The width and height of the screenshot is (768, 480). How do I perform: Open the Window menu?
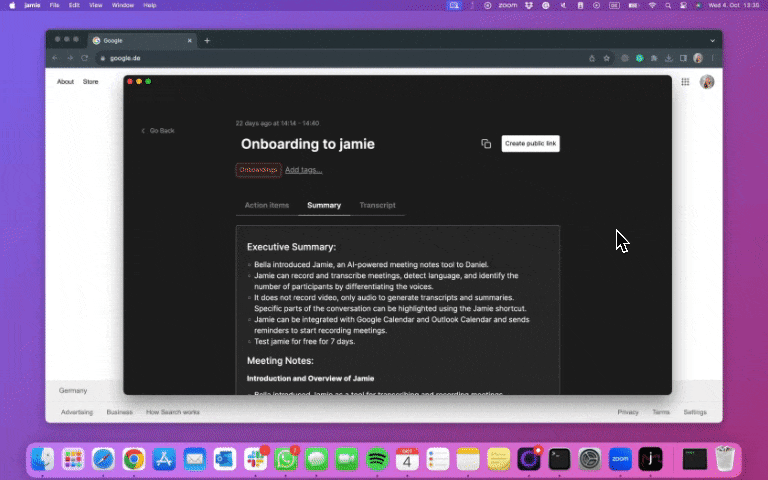pos(123,5)
